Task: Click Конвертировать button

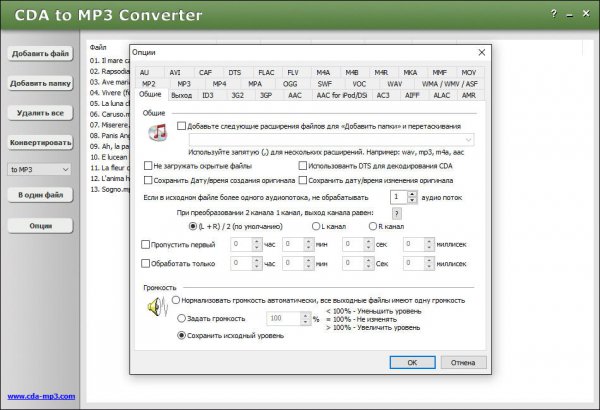Action: pos(40,142)
